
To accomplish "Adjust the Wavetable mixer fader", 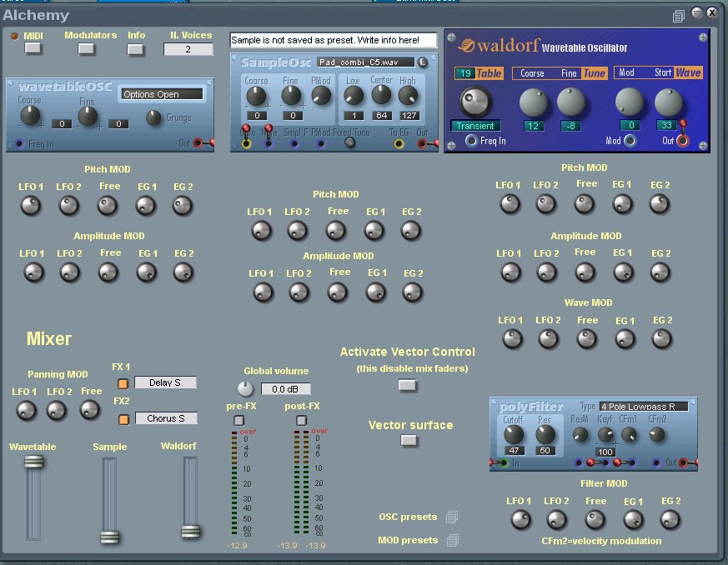I will click(x=33, y=462).
